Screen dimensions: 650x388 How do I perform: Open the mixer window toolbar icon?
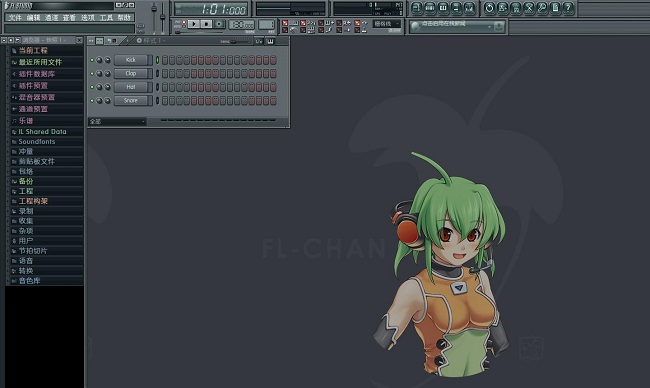pyautogui.click(x=470, y=8)
